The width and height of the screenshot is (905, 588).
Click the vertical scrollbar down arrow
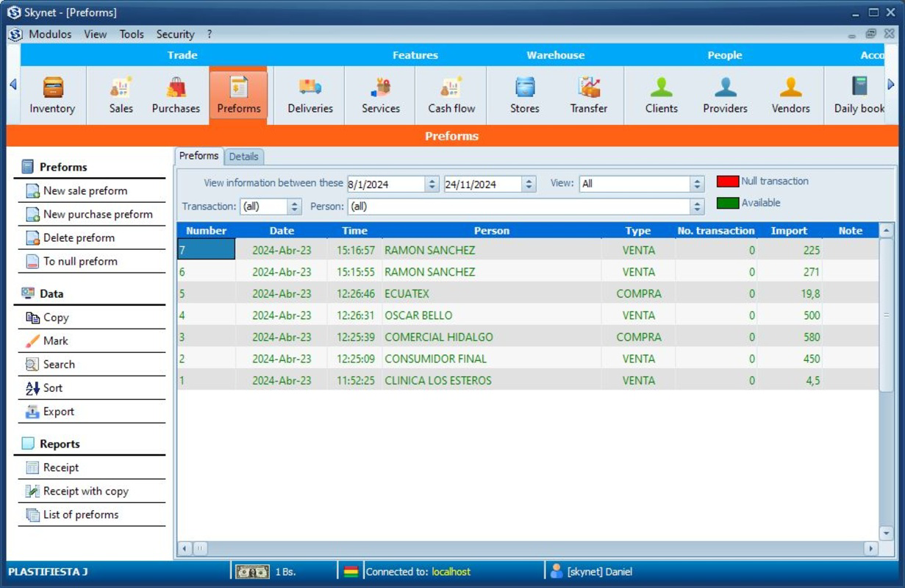[886, 534]
